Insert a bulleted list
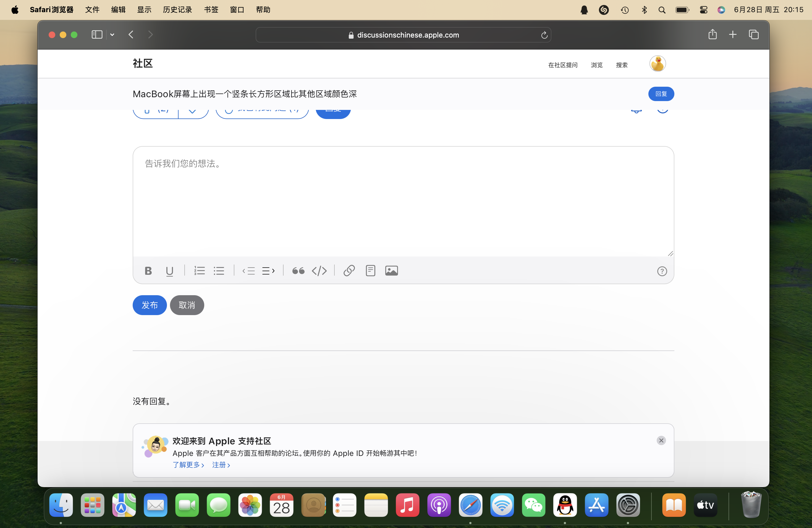 219,271
